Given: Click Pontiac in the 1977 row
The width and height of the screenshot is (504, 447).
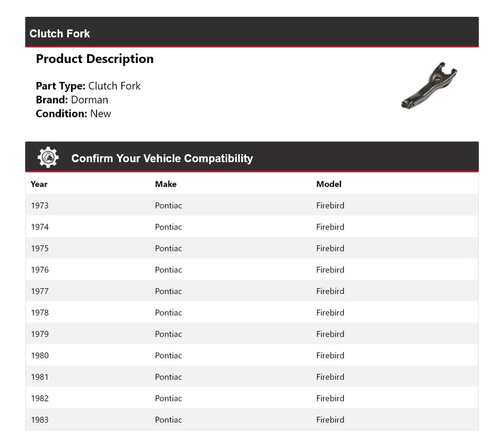Looking at the screenshot, I should tap(169, 291).
